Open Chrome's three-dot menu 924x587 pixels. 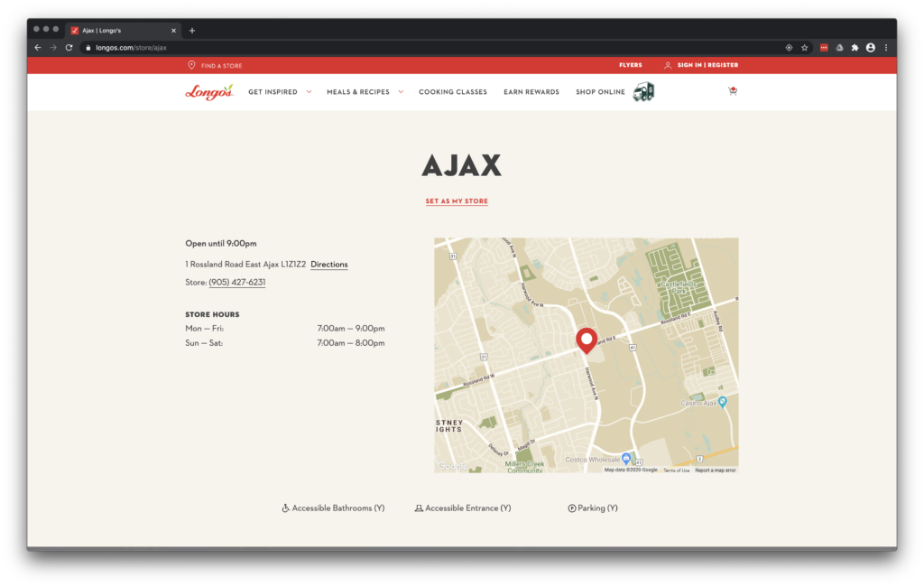click(x=886, y=48)
